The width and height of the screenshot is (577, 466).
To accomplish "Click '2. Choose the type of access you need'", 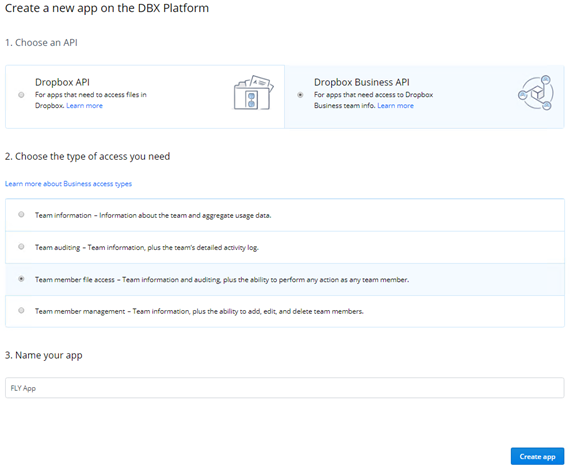I will point(87,156).
